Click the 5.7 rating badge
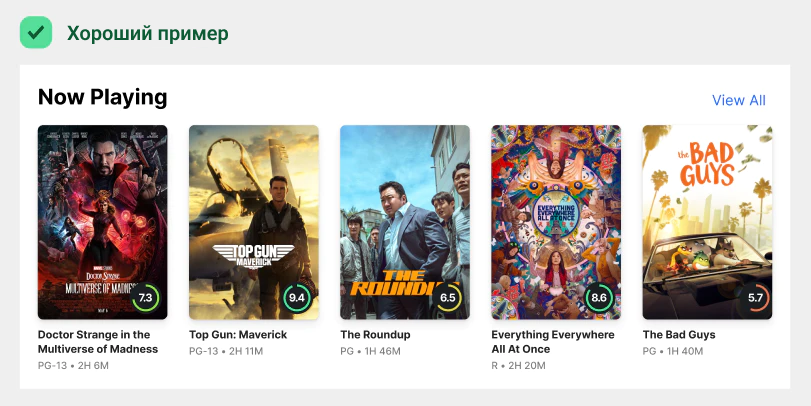The image size is (811, 406). (x=755, y=298)
